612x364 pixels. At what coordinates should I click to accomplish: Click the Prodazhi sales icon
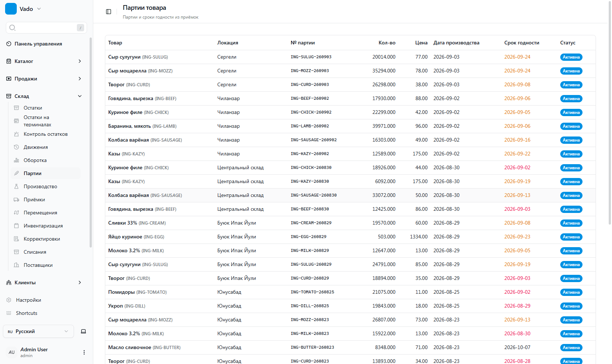(9, 79)
